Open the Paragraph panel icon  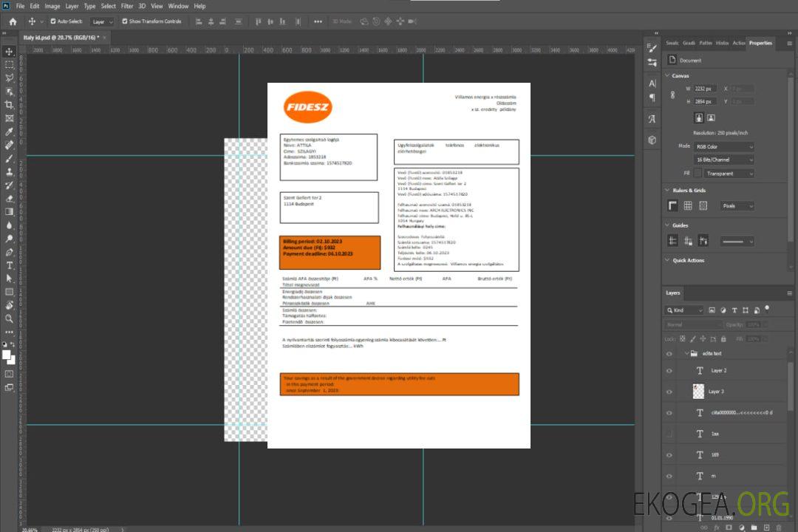652,98
